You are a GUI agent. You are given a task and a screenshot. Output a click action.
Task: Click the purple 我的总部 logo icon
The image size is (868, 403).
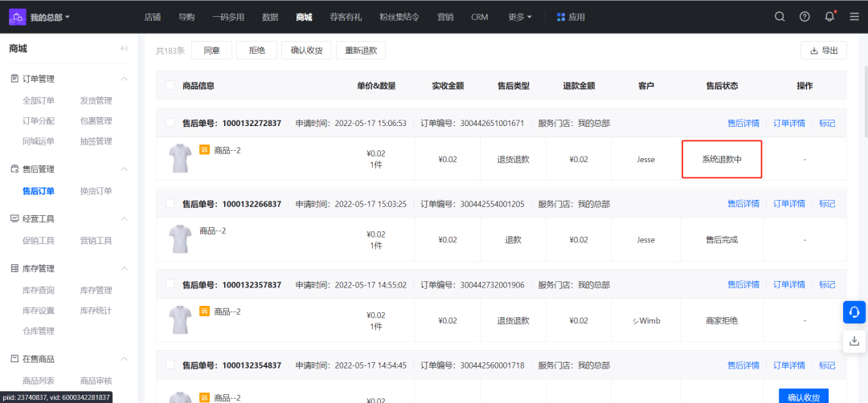tap(18, 17)
